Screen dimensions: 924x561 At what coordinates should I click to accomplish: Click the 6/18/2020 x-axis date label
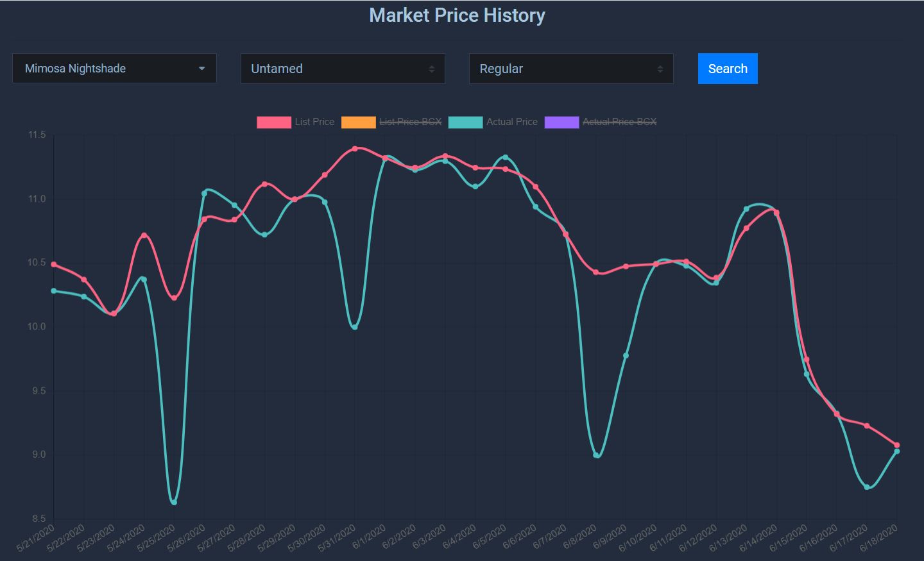coord(878,539)
